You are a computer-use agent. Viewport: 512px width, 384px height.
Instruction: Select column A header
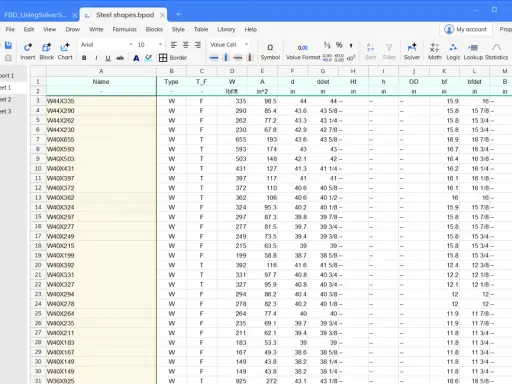tap(101, 71)
